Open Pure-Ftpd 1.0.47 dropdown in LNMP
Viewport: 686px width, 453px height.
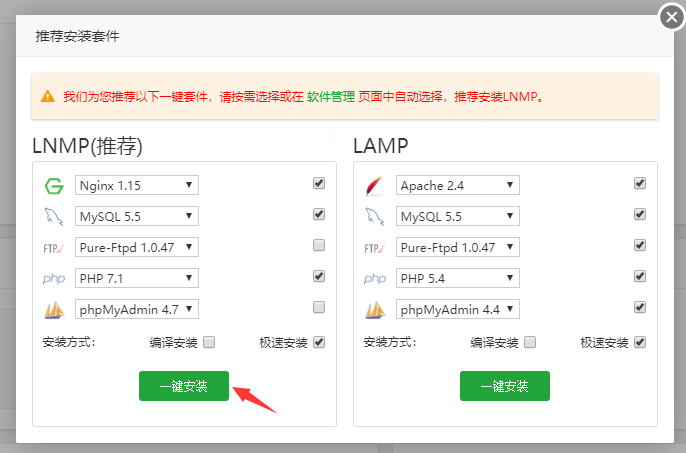(x=137, y=247)
